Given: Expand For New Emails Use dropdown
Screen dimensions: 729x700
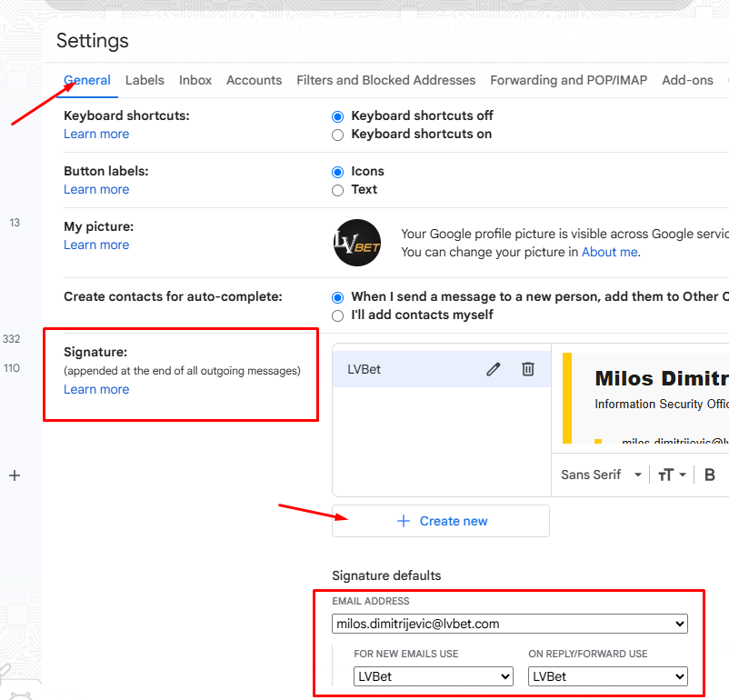Looking at the screenshot, I should 434,676.
